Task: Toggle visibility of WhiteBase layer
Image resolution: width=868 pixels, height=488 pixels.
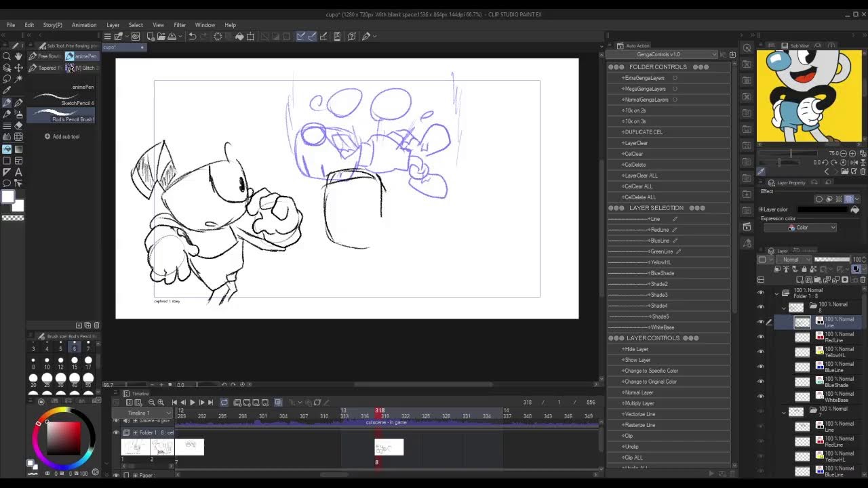Action: [760, 396]
